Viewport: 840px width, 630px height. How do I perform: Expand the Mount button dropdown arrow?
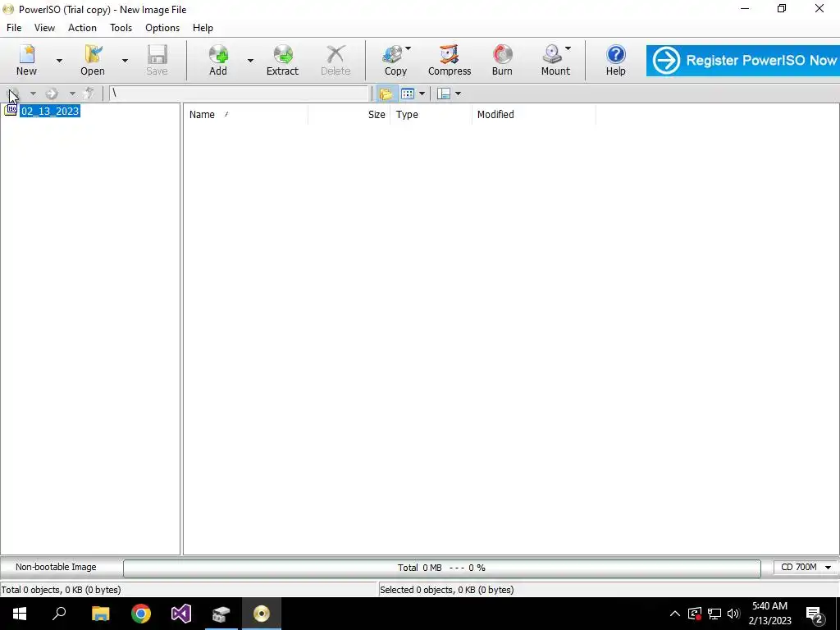(568, 48)
